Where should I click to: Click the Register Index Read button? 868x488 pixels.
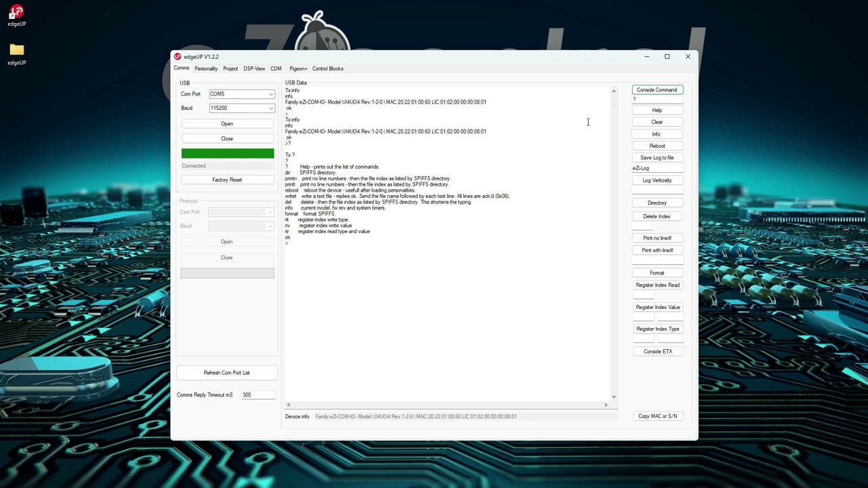[x=658, y=285]
